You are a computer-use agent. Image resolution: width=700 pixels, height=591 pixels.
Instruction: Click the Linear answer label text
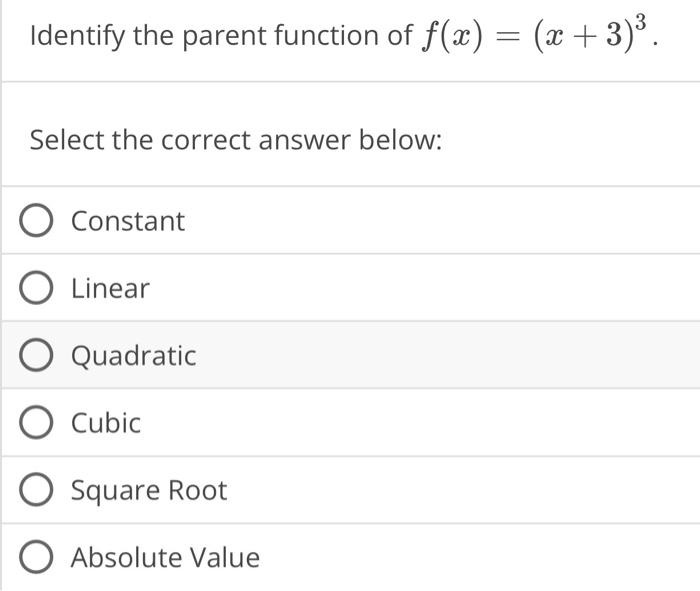pyautogui.click(x=110, y=288)
